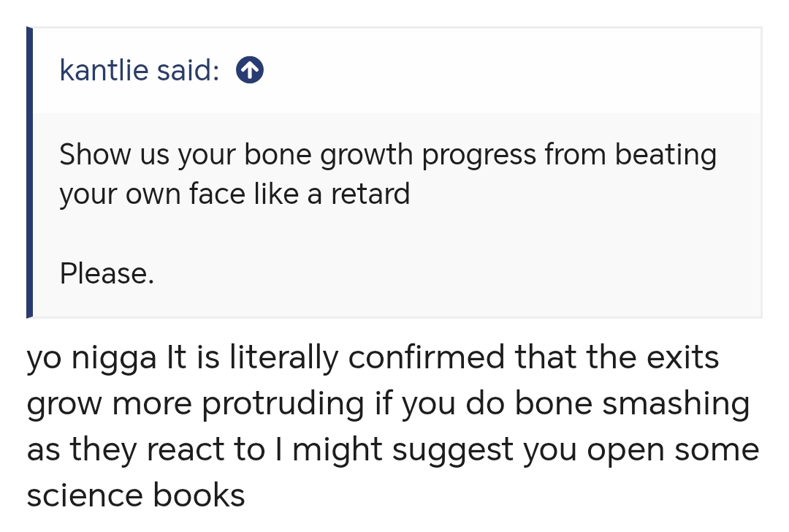
Task: Click the word "exits" in reply text
Action: 682,357
